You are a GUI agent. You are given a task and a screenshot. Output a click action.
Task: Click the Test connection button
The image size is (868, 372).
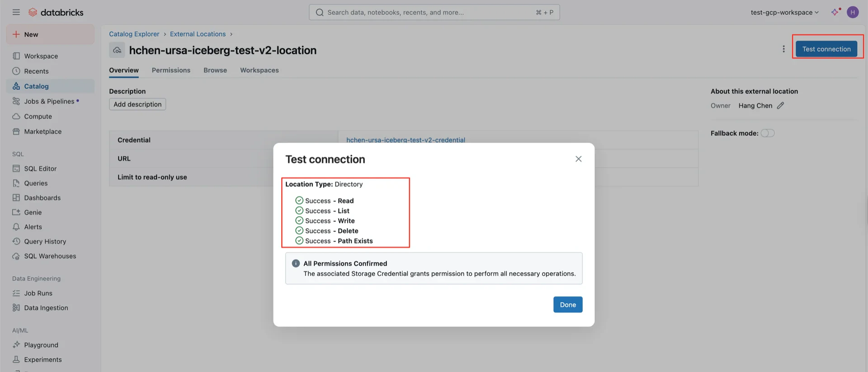pos(826,49)
